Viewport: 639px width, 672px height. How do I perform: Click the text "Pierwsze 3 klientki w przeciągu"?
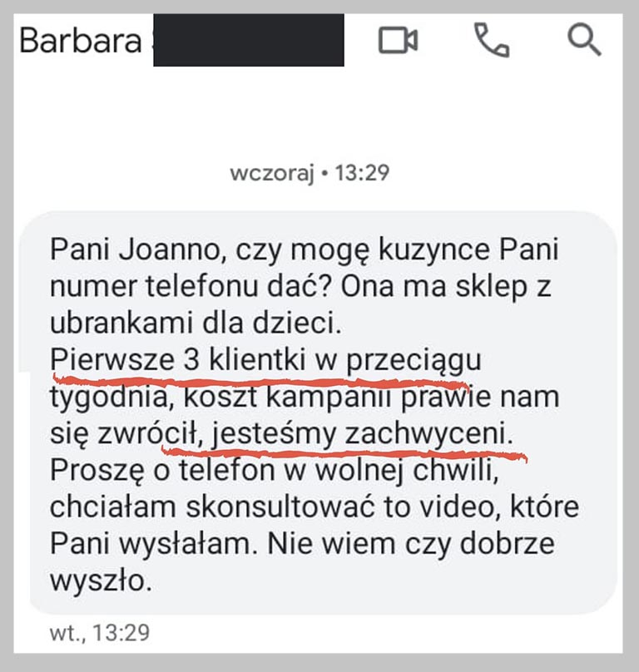pos(265,361)
